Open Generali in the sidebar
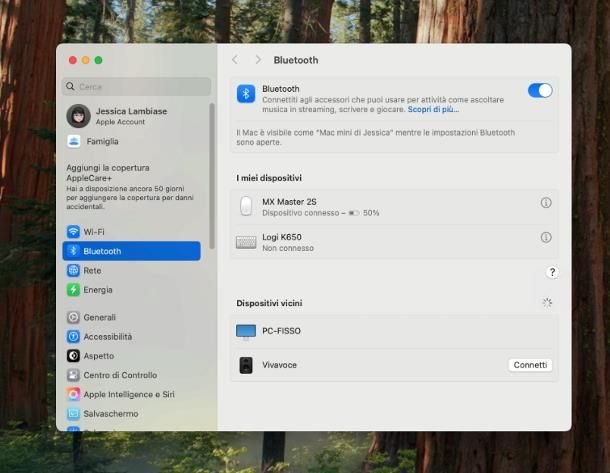 tap(99, 317)
